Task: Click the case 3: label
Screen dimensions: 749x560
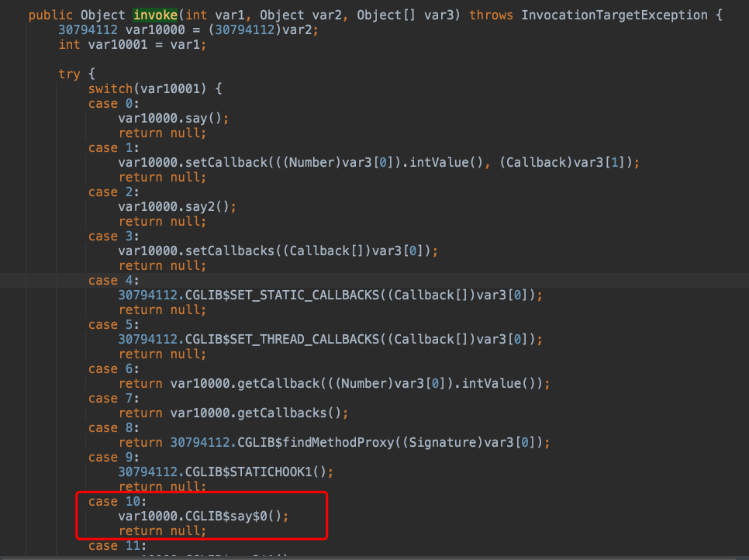Action: coord(114,237)
